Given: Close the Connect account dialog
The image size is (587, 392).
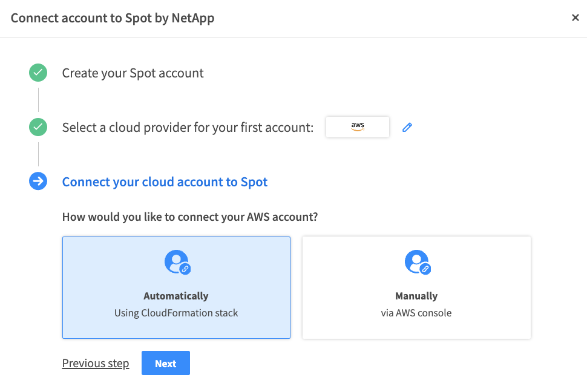Looking at the screenshot, I should click(x=576, y=18).
